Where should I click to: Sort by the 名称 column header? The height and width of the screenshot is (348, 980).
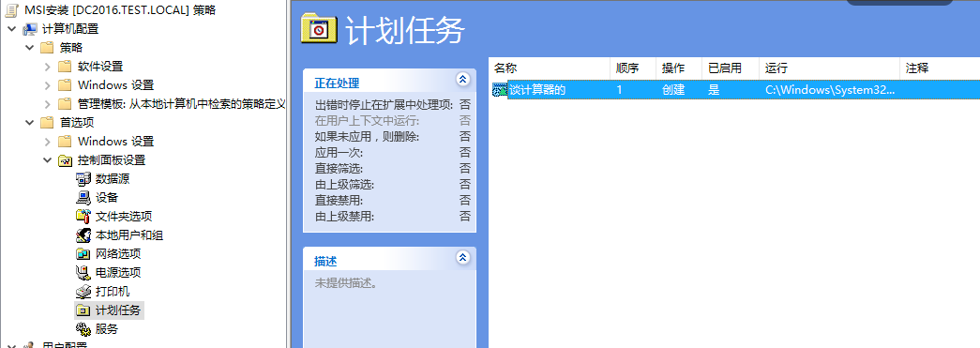pyautogui.click(x=549, y=68)
